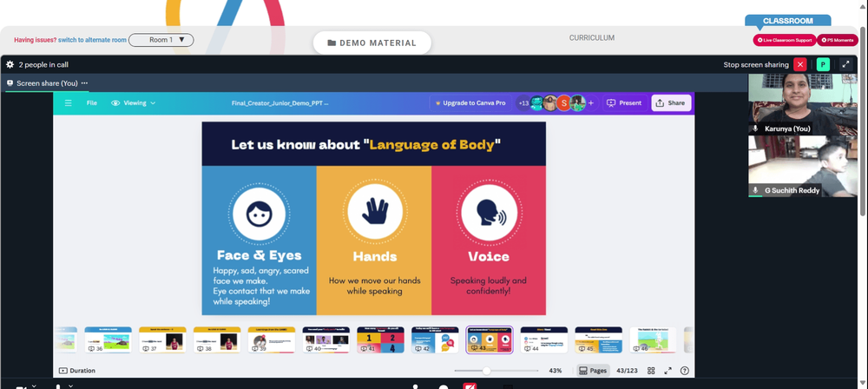Click the 43/123 page counter
This screenshot has width=868, height=389.
[x=627, y=371]
